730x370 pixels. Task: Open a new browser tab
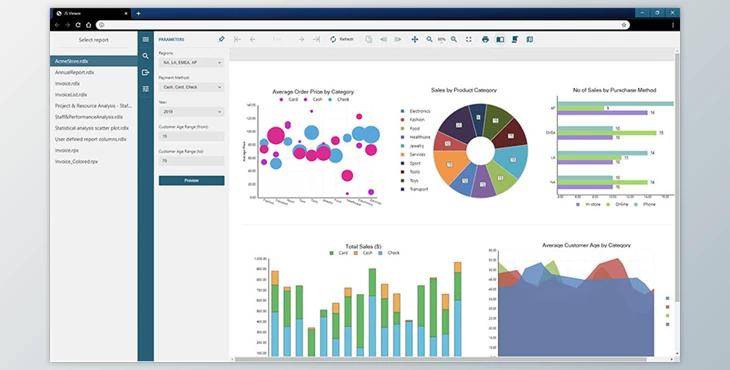point(138,13)
